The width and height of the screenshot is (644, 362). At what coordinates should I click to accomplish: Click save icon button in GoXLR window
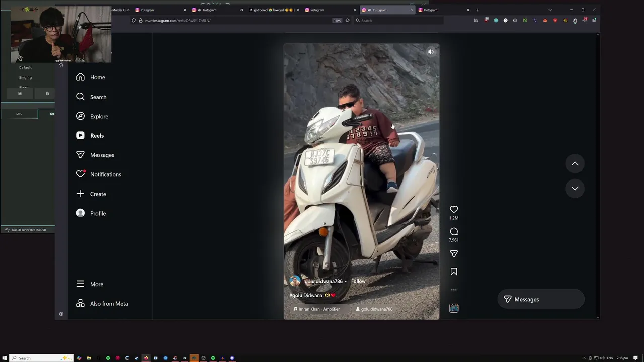tap(20, 94)
